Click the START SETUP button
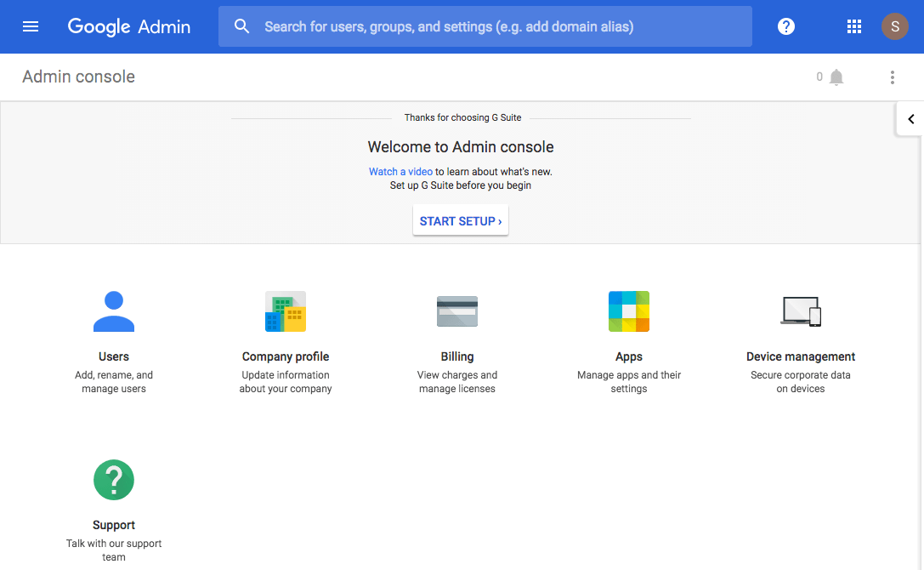Viewport: 924px width, 570px height. pyautogui.click(x=460, y=220)
